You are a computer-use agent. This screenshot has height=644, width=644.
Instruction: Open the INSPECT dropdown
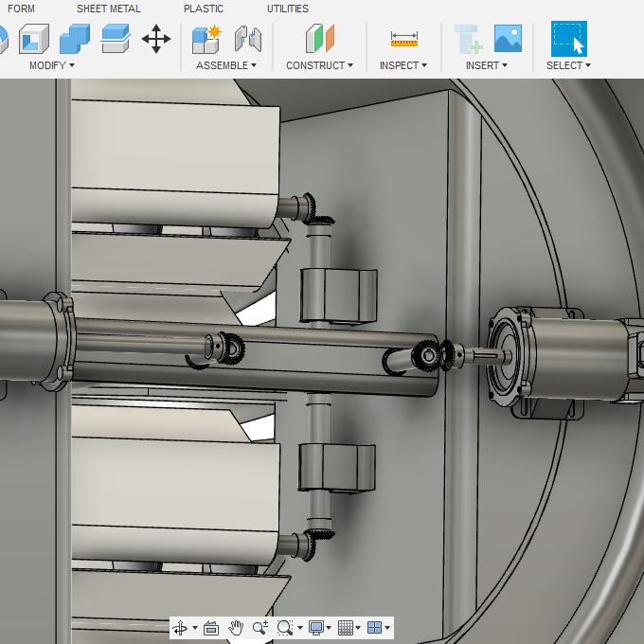click(403, 65)
